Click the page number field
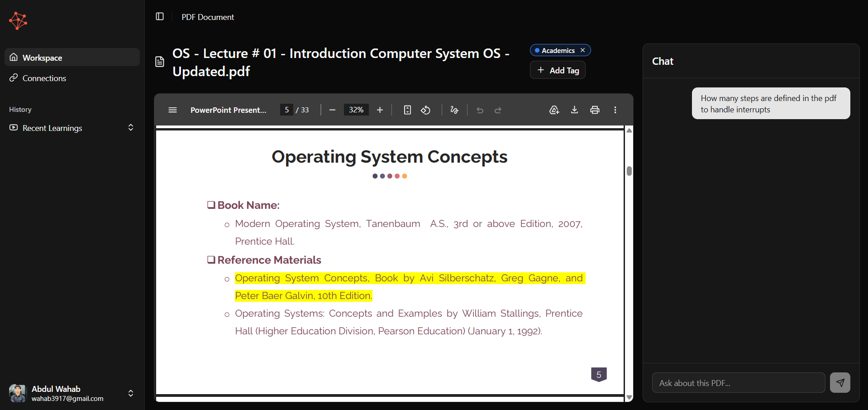Screen dimensions: 868x410 (x=286, y=110)
